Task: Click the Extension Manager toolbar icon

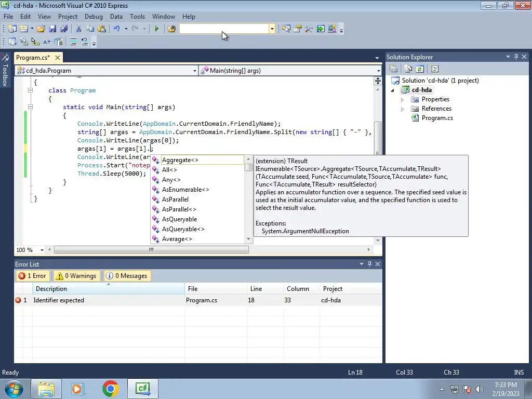Action: [x=332, y=29]
